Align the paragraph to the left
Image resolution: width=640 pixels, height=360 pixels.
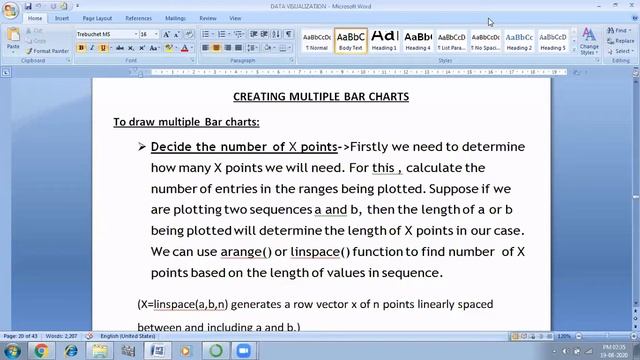coord(205,48)
